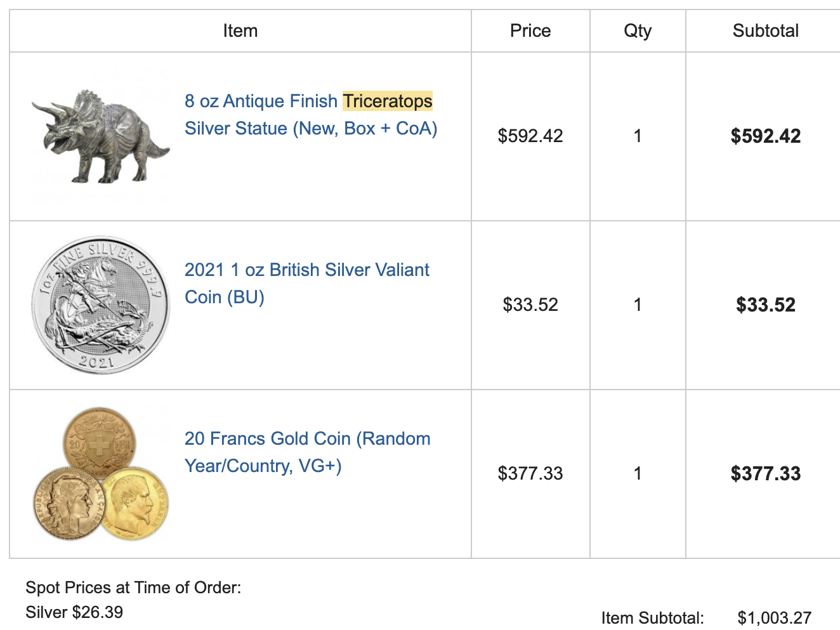Image resolution: width=840 pixels, height=630 pixels.
Task: Click the Item Subtotal total of $1,003.27
Action: tap(774, 618)
